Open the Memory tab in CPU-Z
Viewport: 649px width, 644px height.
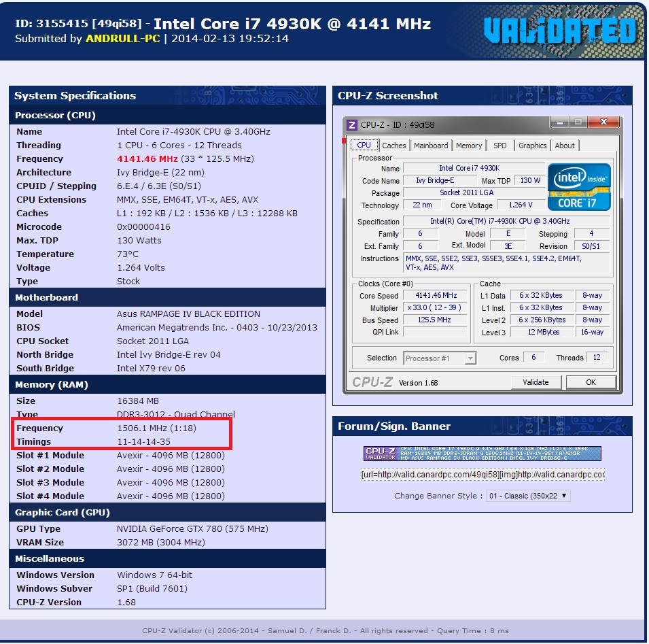pos(469,146)
